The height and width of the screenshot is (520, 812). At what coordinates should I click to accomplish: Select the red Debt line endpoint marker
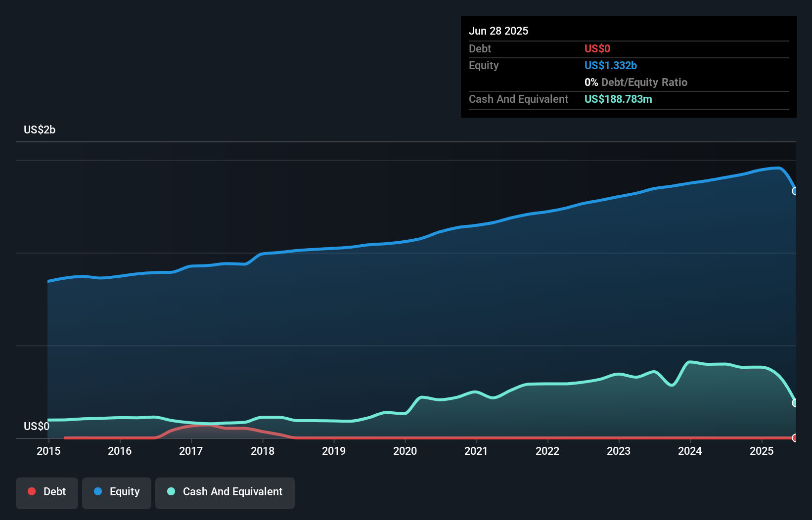(795, 438)
